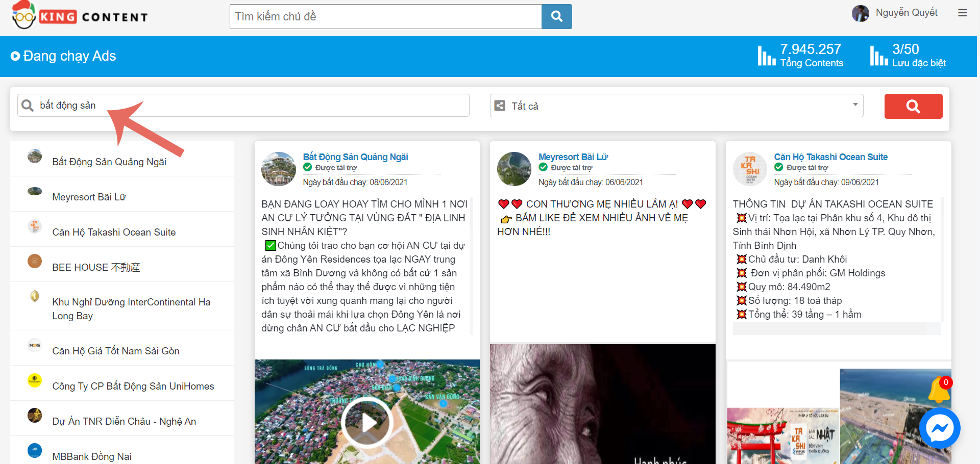This screenshot has height=464, width=980.
Task: Click sidebar avatar of Bất Động Sản Quảng Ngãi
Action: tap(35, 156)
